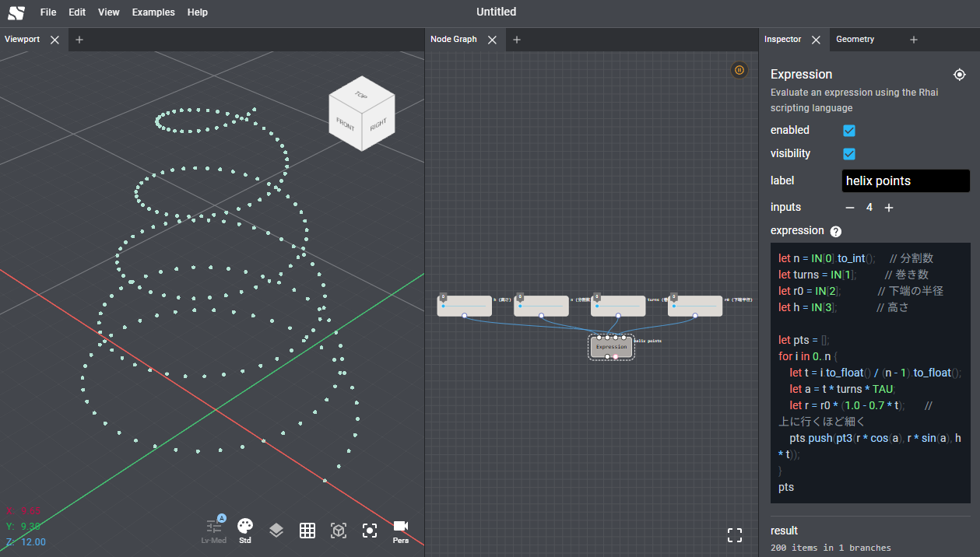
Task: Click the orange pause button in the Node Graph
Action: tap(739, 70)
